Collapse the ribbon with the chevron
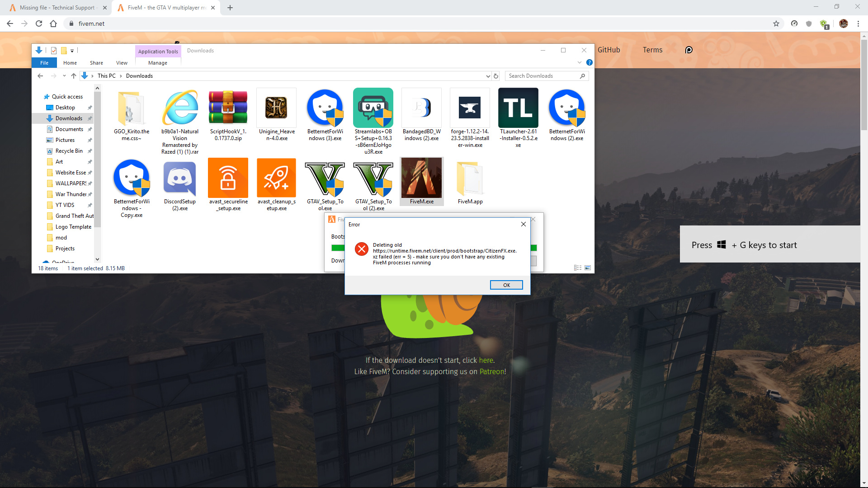Image resolution: width=868 pixels, height=488 pixels. pos(580,63)
